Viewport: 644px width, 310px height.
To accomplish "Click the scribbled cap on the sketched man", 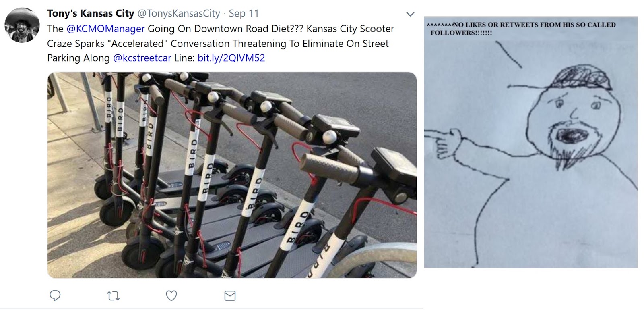I will pyautogui.click(x=580, y=77).
